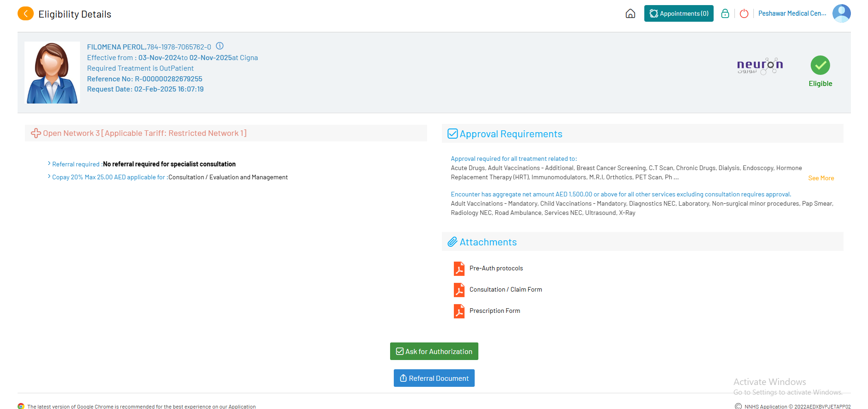Click the Neuron insurer logo
Screen dimensions: 868x409
(x=760, y=66)
